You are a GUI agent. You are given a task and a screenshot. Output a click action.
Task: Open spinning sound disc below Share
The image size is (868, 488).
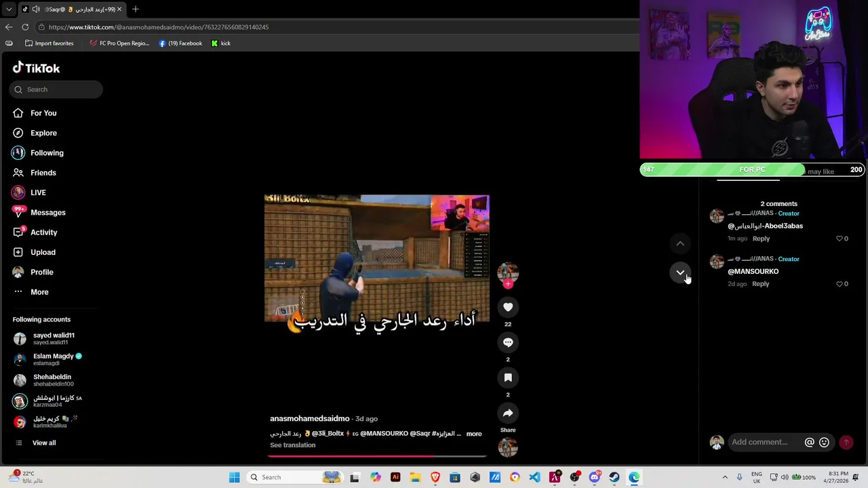(x=508, y=447)
